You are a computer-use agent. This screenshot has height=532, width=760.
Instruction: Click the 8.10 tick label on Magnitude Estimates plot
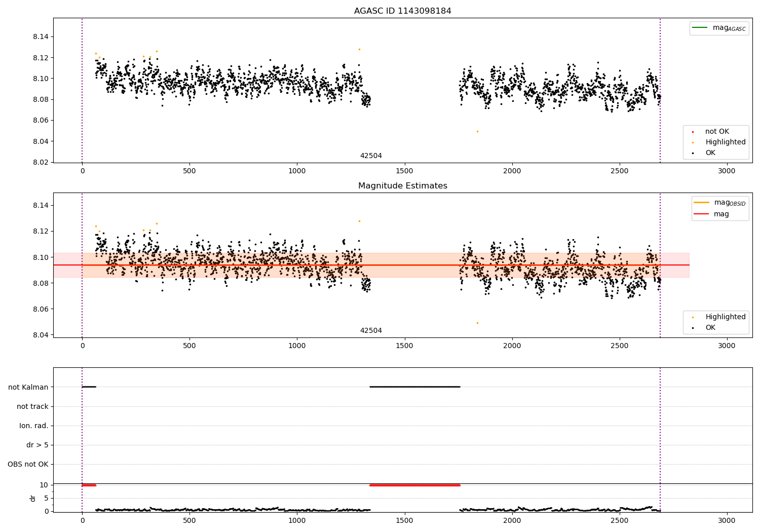tap(41, 257)
